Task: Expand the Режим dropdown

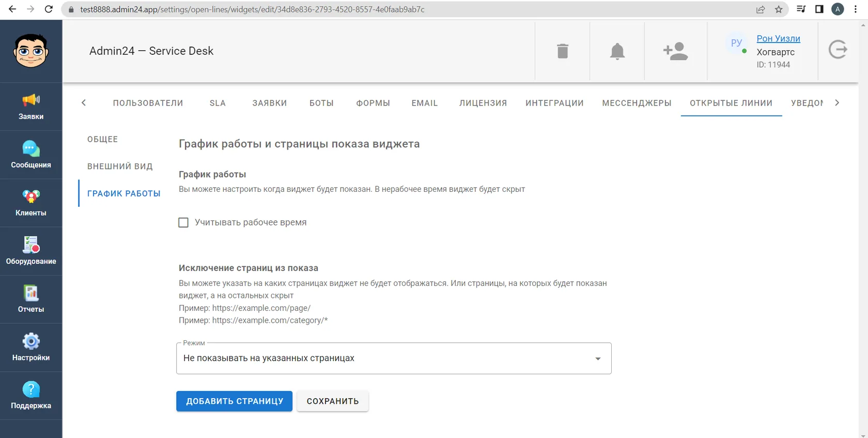Action: tap(394, 358)
